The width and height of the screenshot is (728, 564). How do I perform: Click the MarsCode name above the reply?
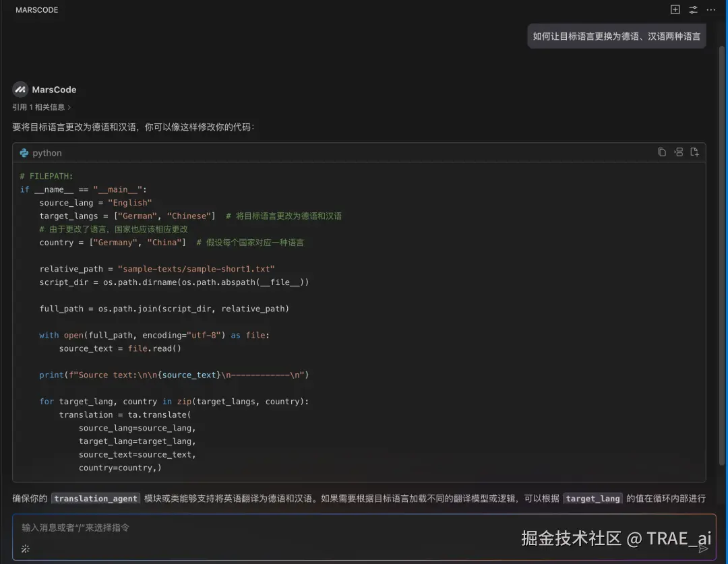54,89
